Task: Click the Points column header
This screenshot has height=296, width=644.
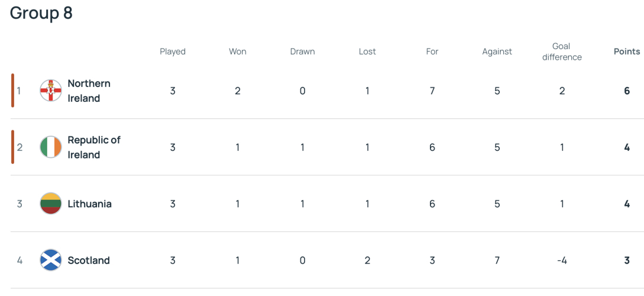Action: 627,52
